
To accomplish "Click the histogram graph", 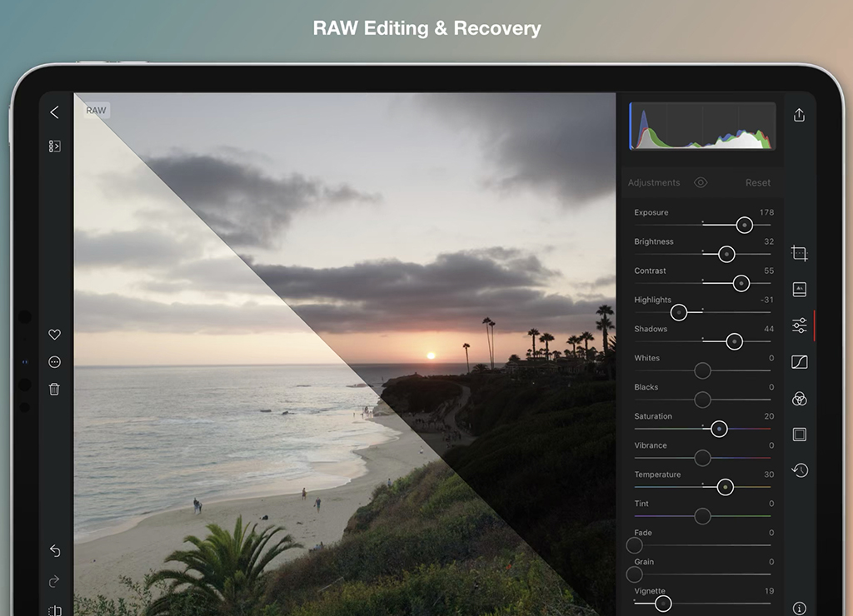I will 702,126.
